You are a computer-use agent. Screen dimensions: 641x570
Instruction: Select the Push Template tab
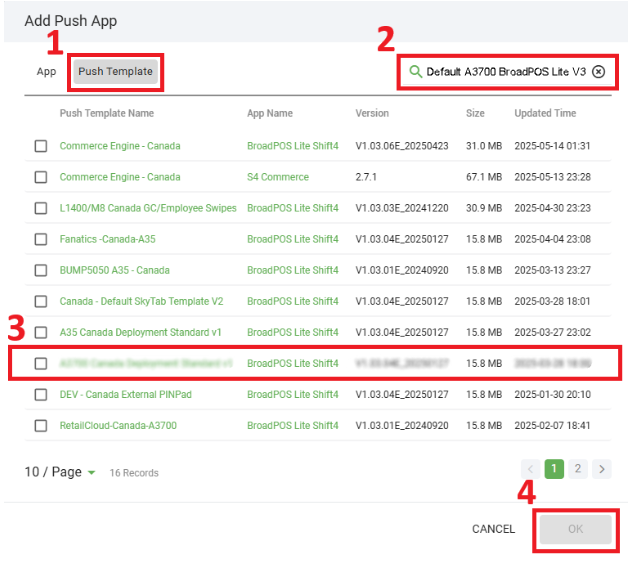pyautogui.click(x=116, y=72)
